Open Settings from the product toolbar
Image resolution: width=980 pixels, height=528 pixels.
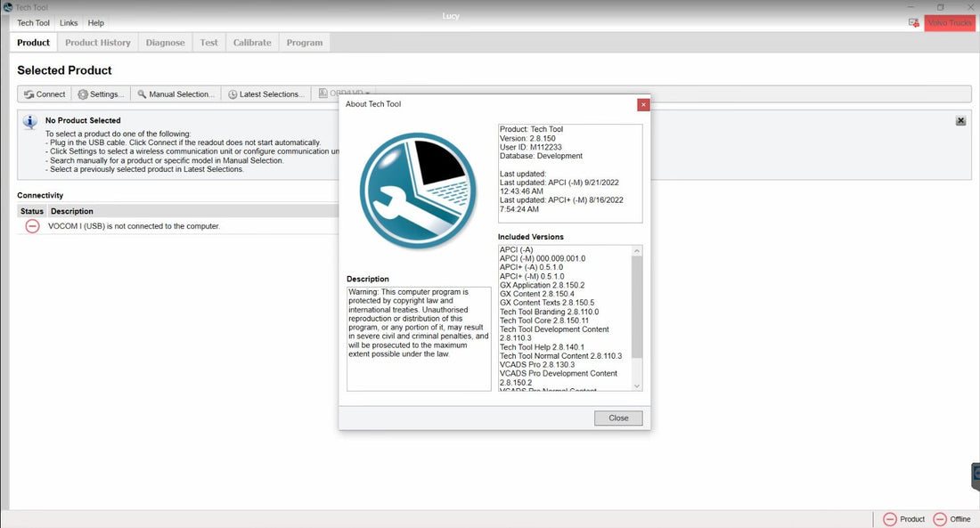tap(101, 94)
